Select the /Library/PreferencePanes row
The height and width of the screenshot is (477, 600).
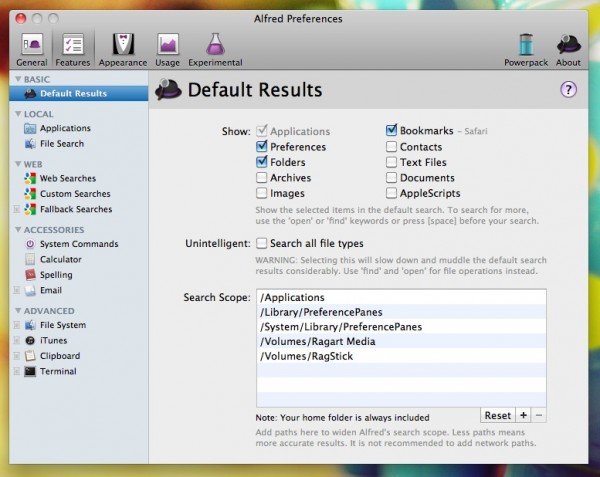(x=401, y=312)
